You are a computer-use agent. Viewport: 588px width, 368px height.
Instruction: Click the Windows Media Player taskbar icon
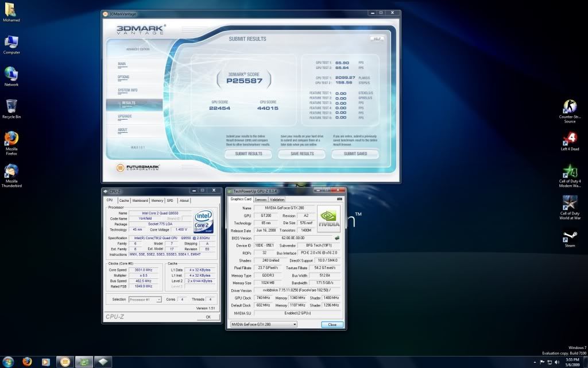(x=45, y=362)
